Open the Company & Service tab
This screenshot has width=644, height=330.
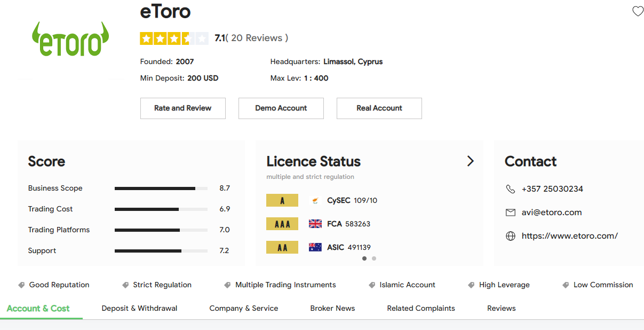[x=244, y=308]
